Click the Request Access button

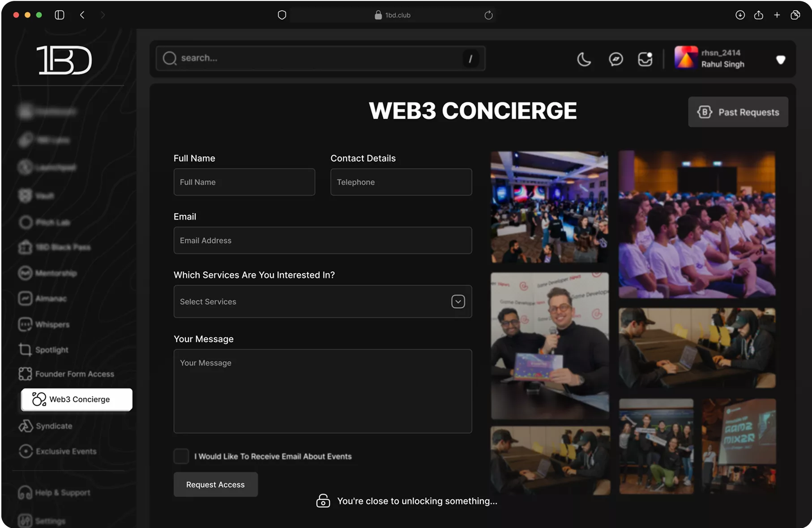pos(215,485)
